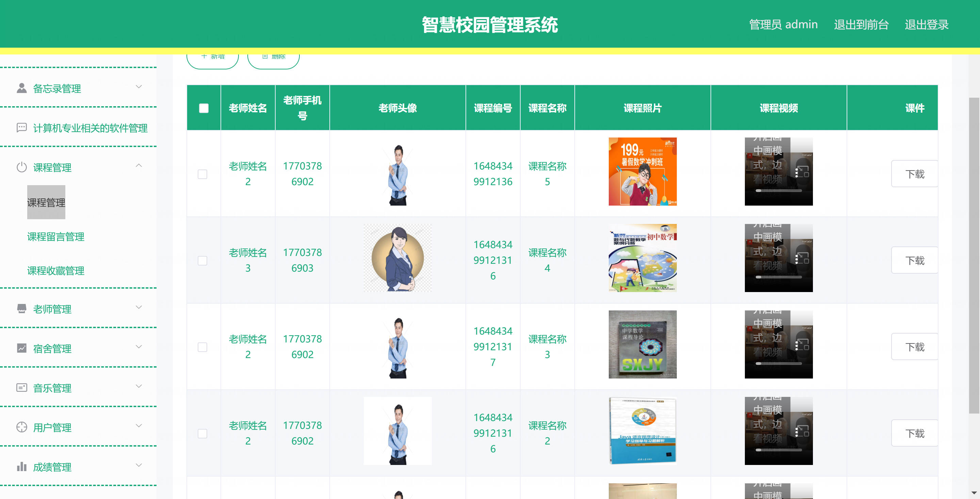Download courseware for 课程名称2

tap(915, 433)
